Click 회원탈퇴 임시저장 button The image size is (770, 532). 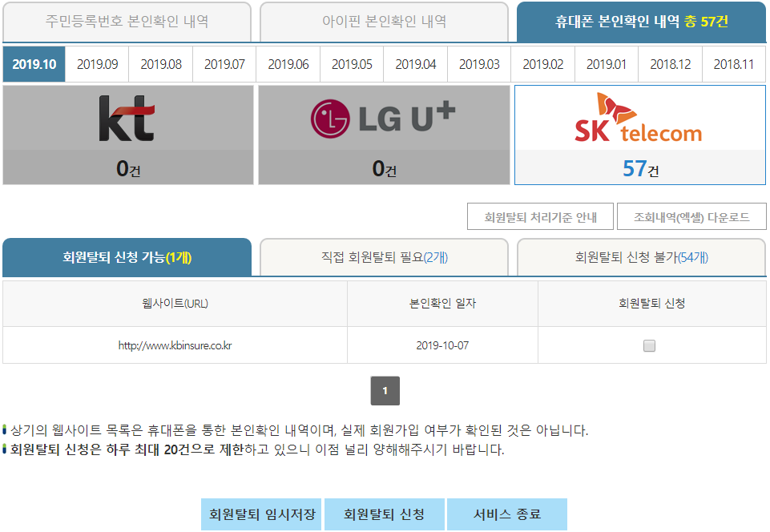pos(261,514)
